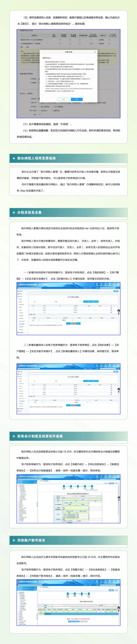This screenshot has width=137, height=644.
Task: Click 我要办税 monitor icon in step (一) screenshot
Action: tap(101, 284)
